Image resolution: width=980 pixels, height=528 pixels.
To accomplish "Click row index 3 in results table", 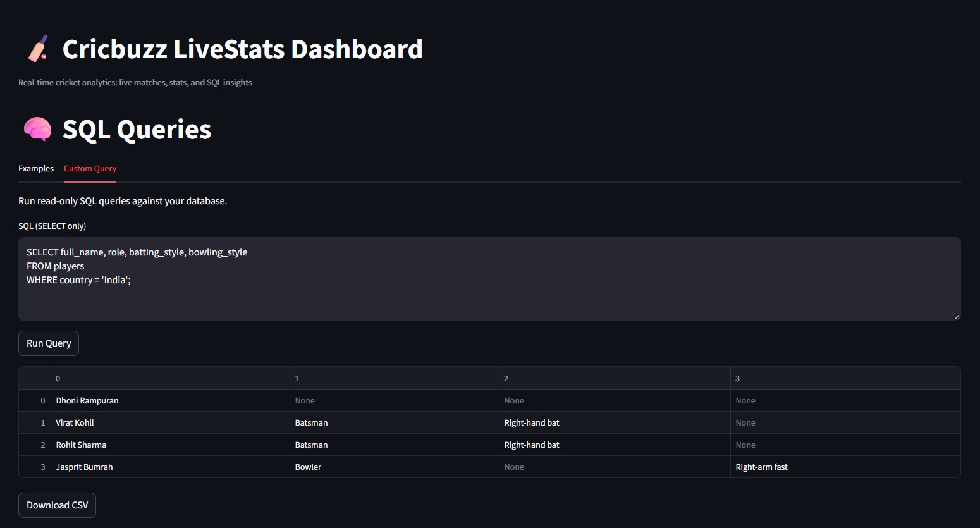I will pyautogui.click(x=35, y=467).
